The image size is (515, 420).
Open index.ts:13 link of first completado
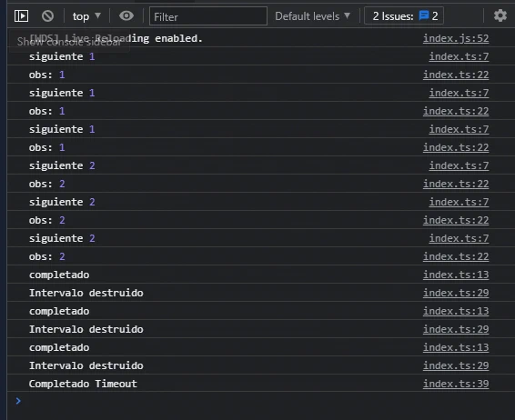(x=456, y=275)
